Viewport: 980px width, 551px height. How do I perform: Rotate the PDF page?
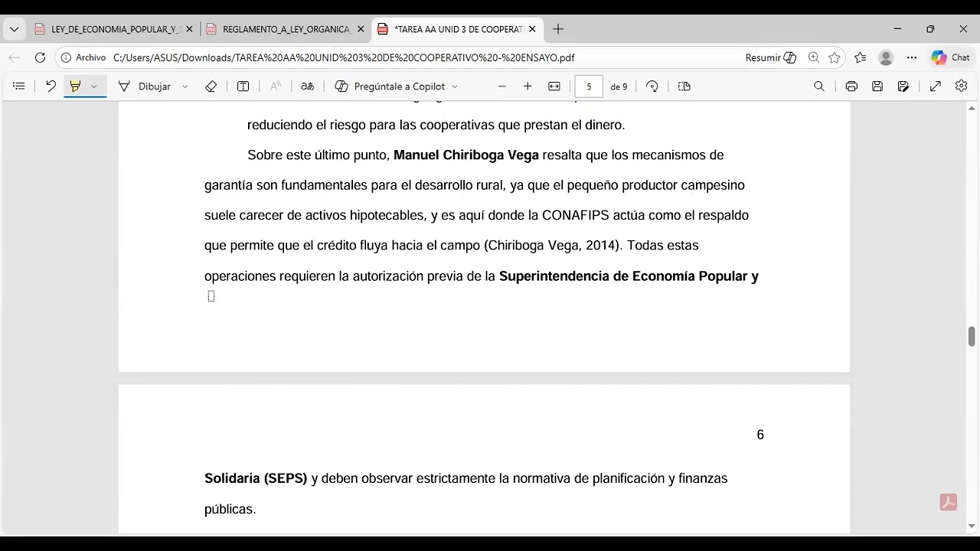652,86
